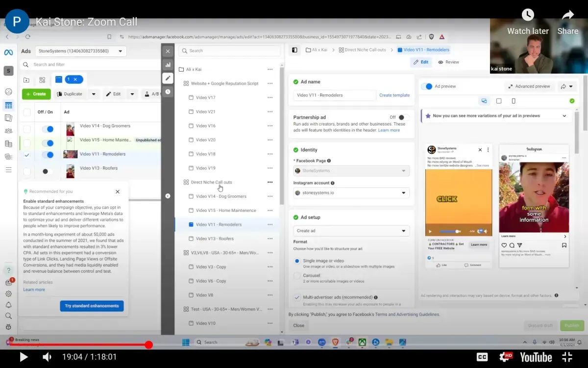The height and width of the screenshot is (368, 588).
Task: Open the settings gear in left sidebar
Action: click(8, 294)
